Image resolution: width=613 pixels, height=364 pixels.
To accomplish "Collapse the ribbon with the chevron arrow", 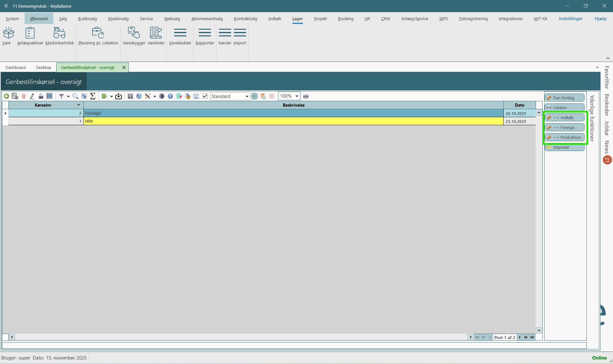I will pos(608,58).
